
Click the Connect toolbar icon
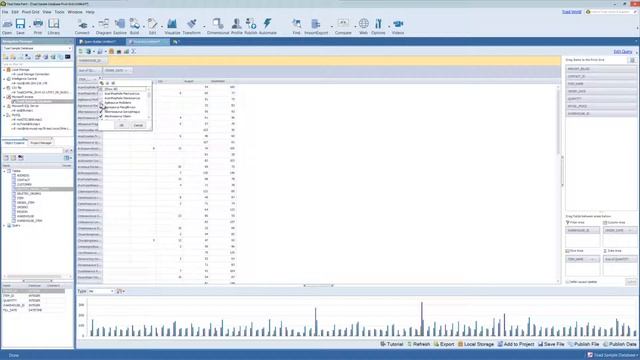(82, 27)
